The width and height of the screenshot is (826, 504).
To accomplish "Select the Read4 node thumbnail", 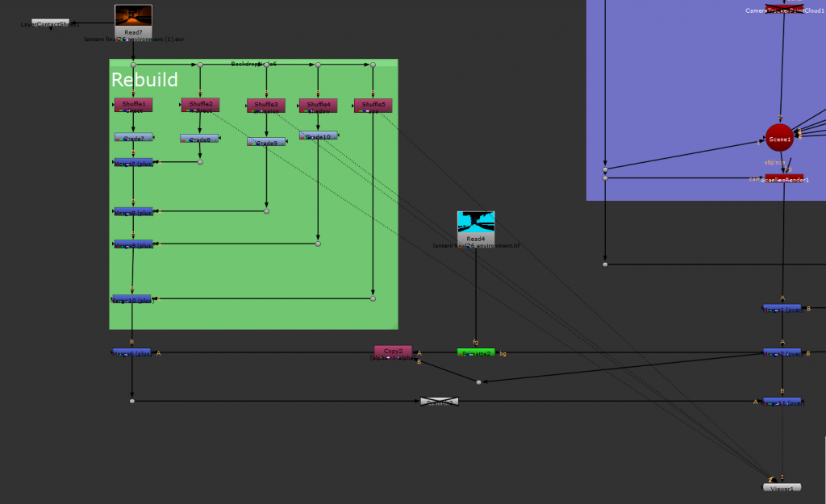I will [x=476, y=222].
